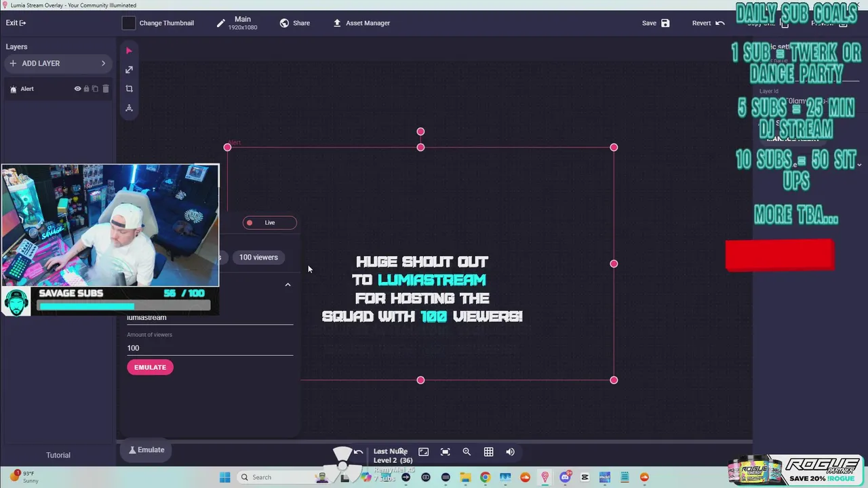Edit the Main overlay name pencil

[220, 23]
